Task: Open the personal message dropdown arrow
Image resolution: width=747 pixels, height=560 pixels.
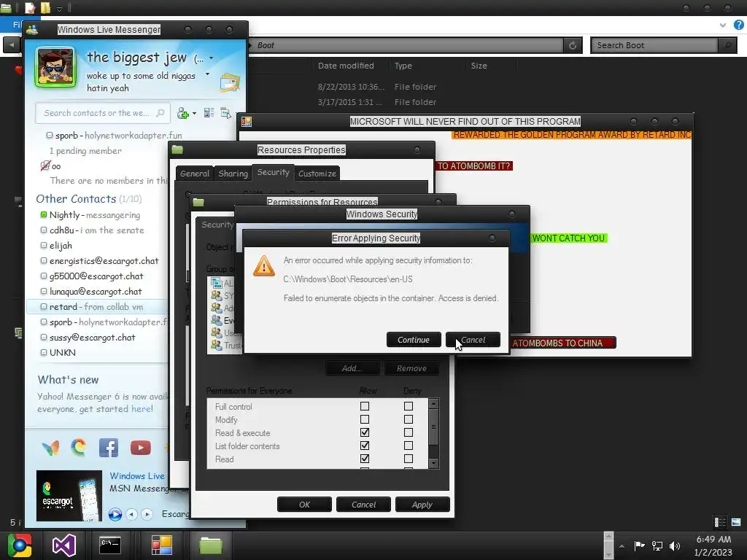Action: [207, 74]
